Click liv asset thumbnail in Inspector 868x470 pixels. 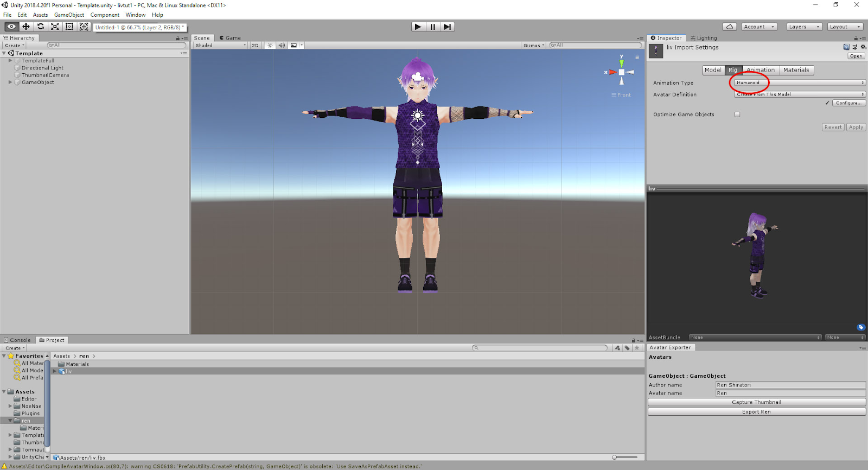click(656, 51)
